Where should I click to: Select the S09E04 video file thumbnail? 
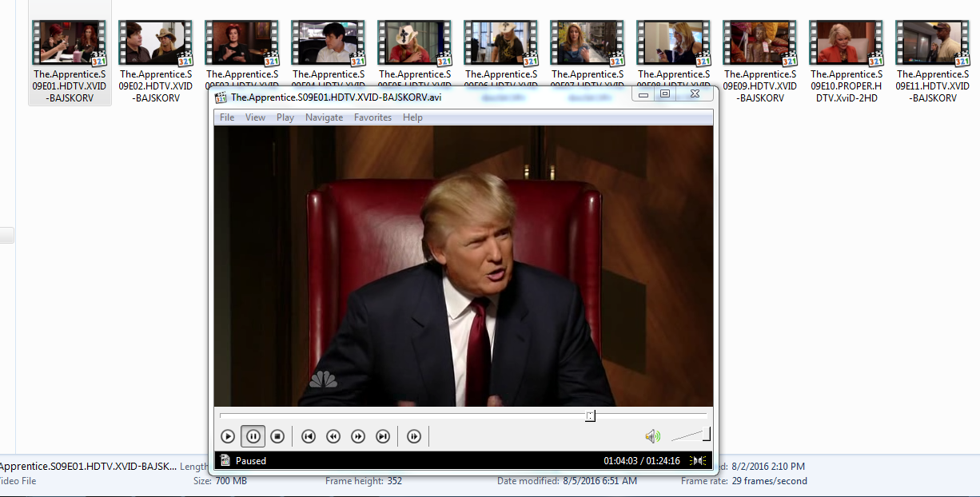point(329,43)
